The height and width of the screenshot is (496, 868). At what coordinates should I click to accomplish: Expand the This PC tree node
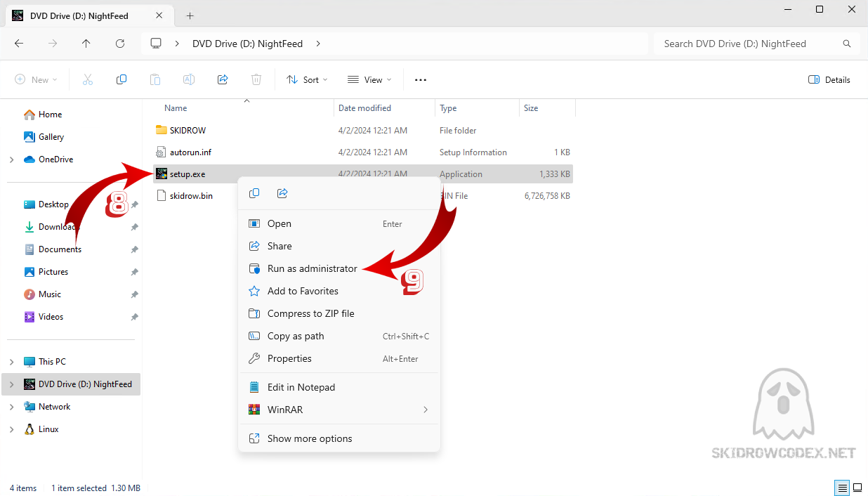tap(11, 362)
